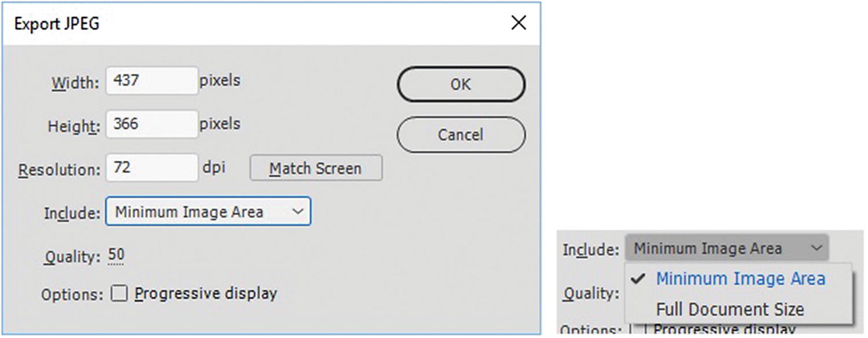Viewport: 868px width, 338px height.
Task: Choose Full Document Size from the list
Action: point(730,309)
